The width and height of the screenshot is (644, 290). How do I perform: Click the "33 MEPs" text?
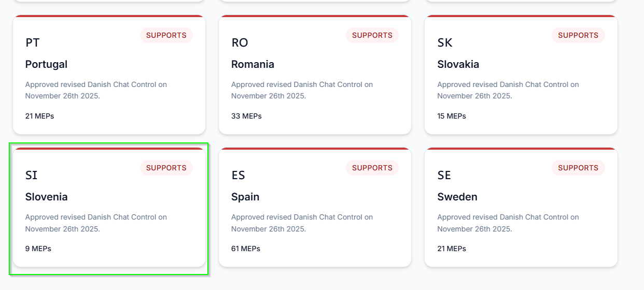coord(246,116)
